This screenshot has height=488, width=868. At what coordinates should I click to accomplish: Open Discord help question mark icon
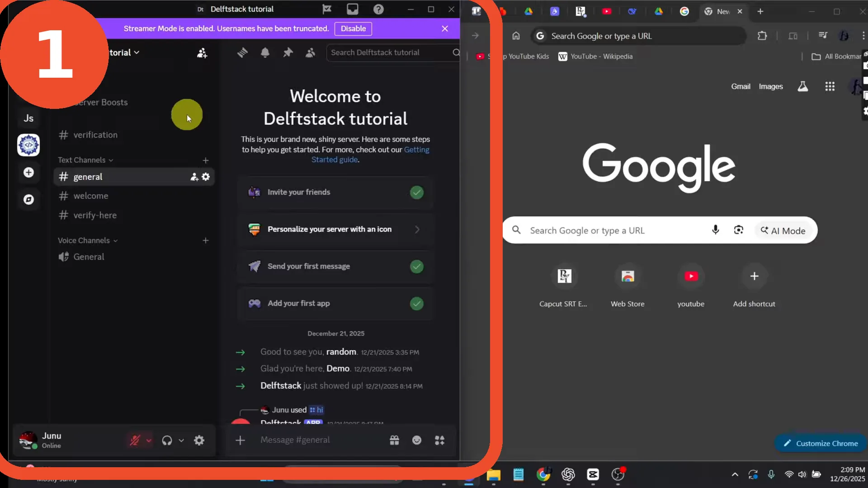(378, 9)
